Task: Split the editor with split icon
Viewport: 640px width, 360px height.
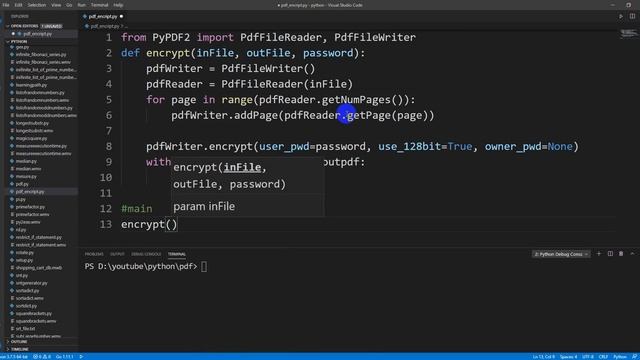Action: click(632, 16)
